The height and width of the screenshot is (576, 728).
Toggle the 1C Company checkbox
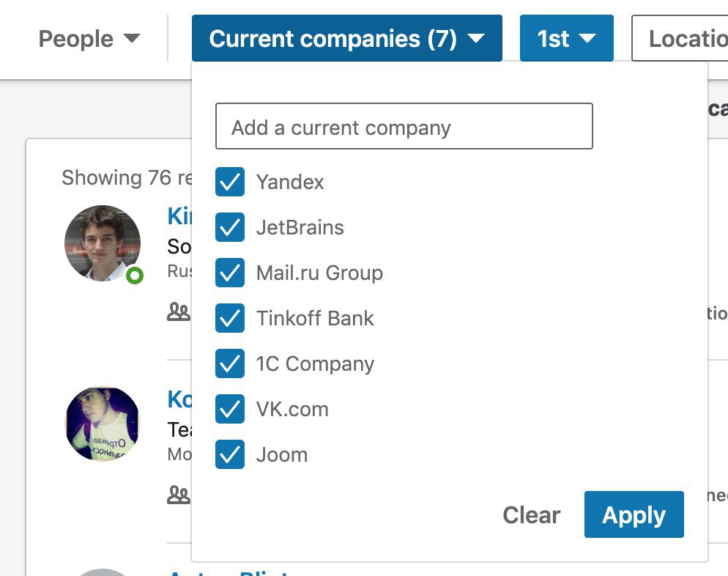(x=230, y=363)
